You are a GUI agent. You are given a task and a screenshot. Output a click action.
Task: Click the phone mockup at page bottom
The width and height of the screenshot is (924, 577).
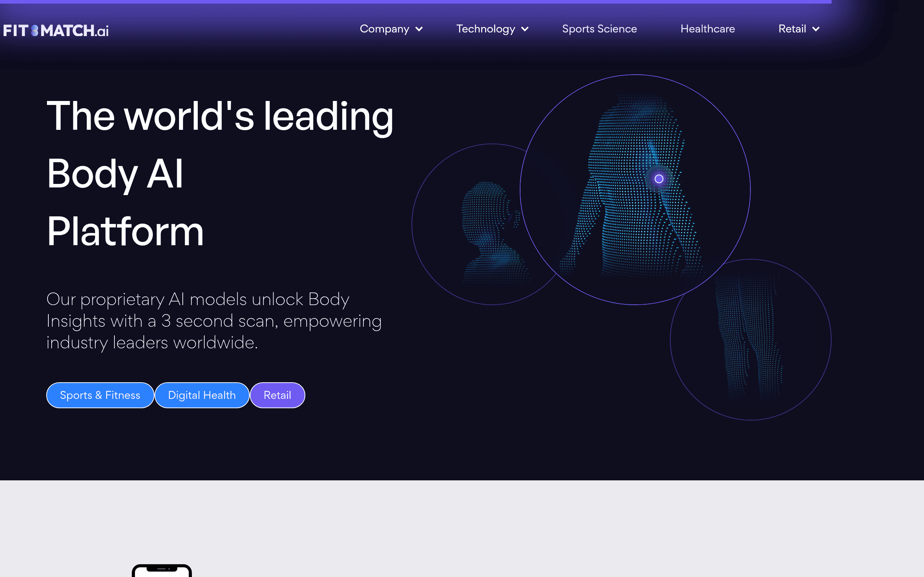tap(162, 571)
